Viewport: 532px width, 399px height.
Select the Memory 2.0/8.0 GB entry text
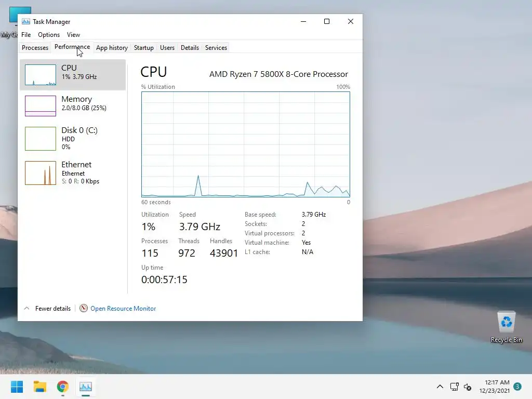pyautogui.click(x=84, y=103)
